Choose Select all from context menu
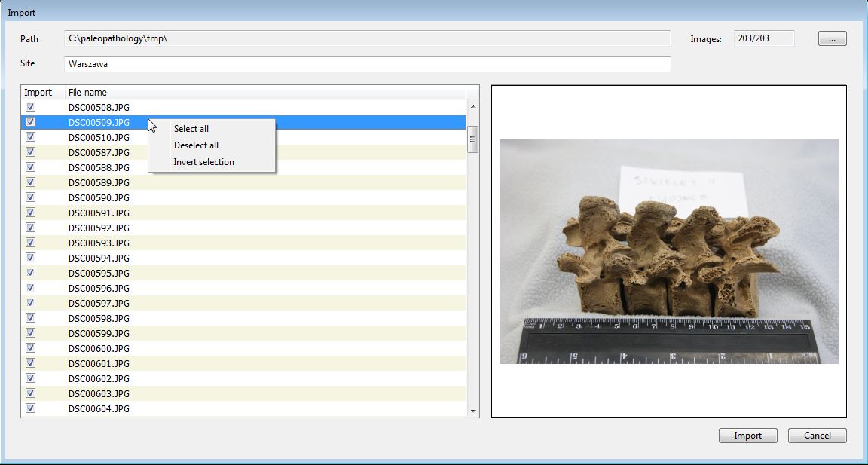The height and width of the screenshot is (465, 868). (x=191, y=129)
